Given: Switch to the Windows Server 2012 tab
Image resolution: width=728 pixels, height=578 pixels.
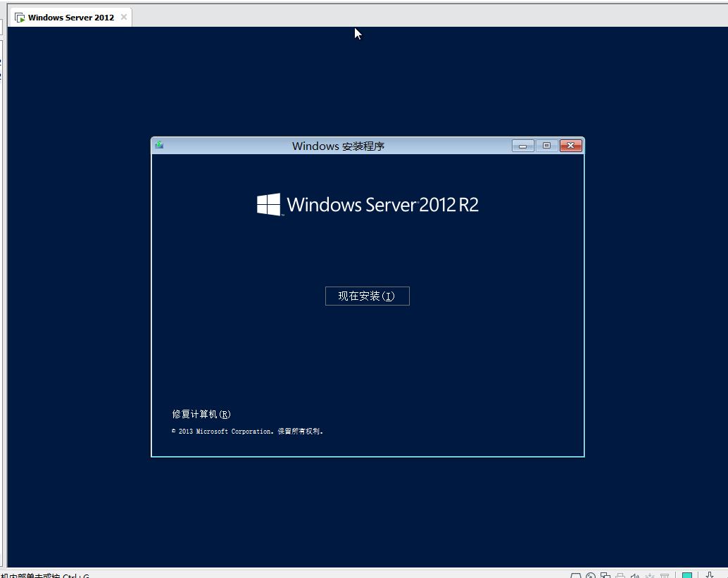Looking at the screenshot, I should coord(70,18).
